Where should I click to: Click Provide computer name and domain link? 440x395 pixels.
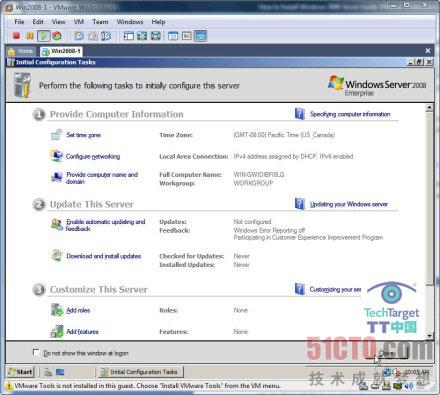point(102,178)
